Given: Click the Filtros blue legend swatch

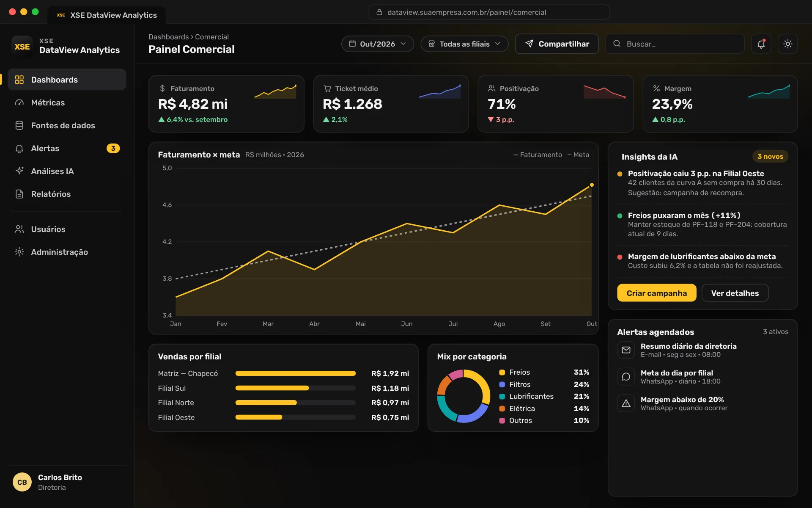Looking at the screenshot, I should click(502, 384).
